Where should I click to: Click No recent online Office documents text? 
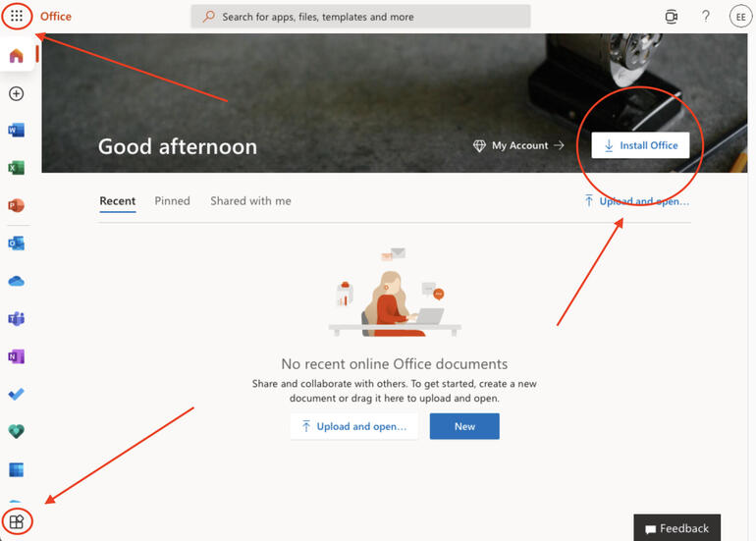click(x=395, y=363)
